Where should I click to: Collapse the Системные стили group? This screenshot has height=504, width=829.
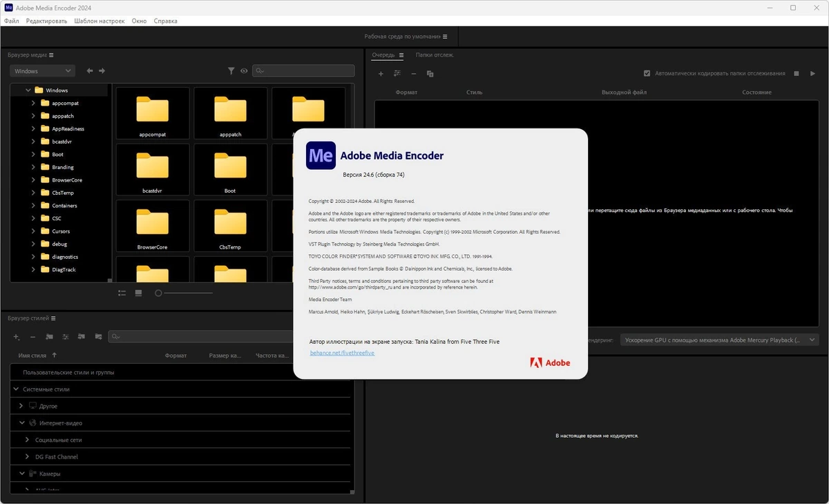pos(17,389)
